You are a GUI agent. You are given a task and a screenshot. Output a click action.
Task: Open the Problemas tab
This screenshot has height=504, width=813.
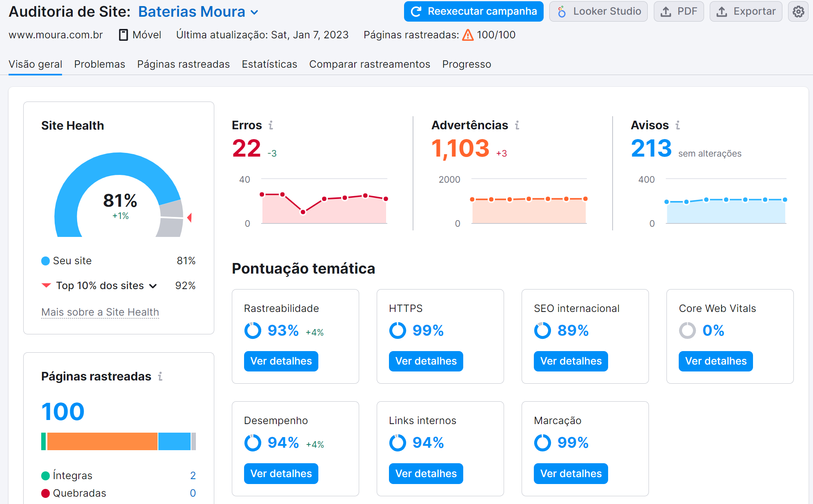point(100,64)
